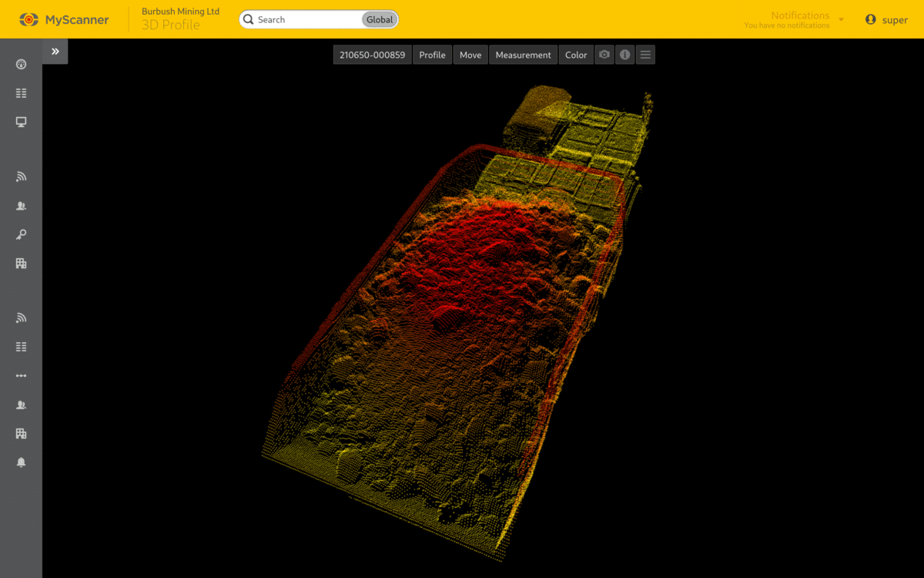924x578 pixels.
Task: Switch to the Profile tab
Action: (432, 55)
